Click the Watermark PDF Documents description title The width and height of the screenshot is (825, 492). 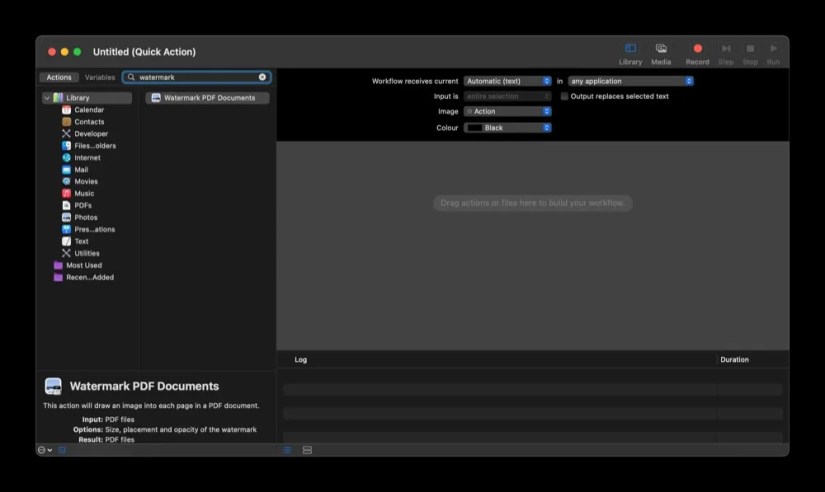point(144,386)
